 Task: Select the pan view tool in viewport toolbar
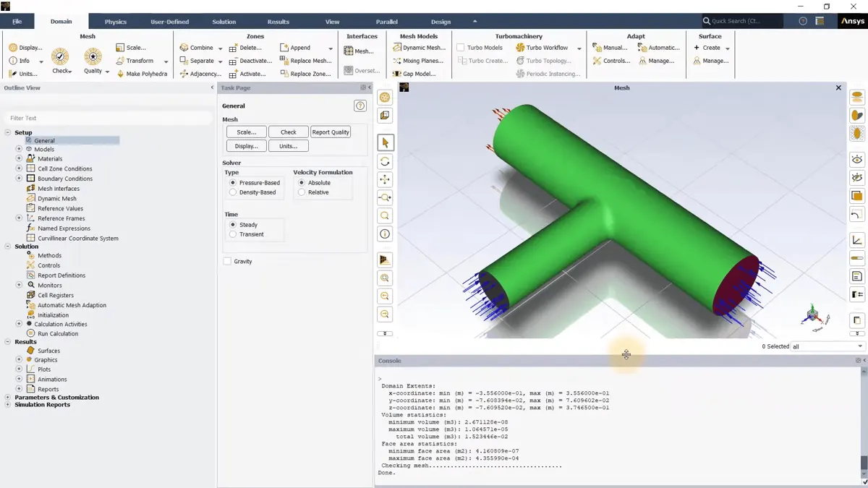click(x=385, y=179)
